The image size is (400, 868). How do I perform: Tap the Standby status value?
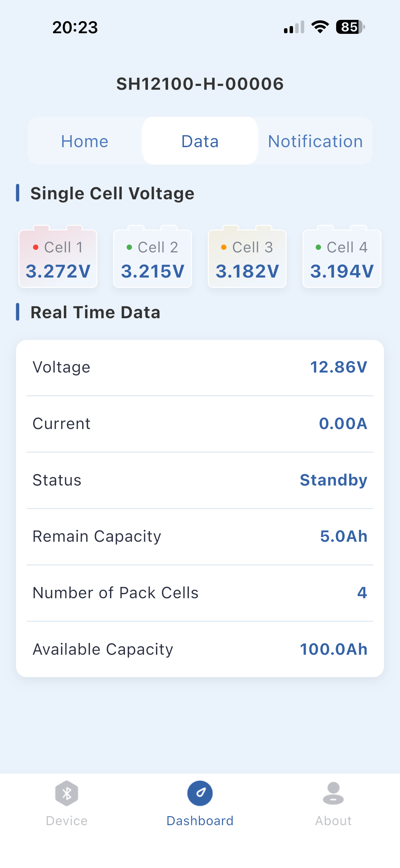333,480
